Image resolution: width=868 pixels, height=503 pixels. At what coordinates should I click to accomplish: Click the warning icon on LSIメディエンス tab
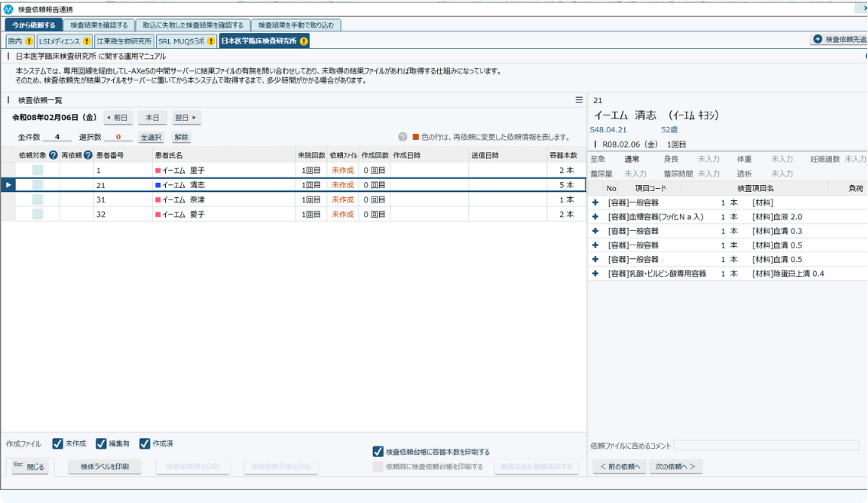coord(86,41)
